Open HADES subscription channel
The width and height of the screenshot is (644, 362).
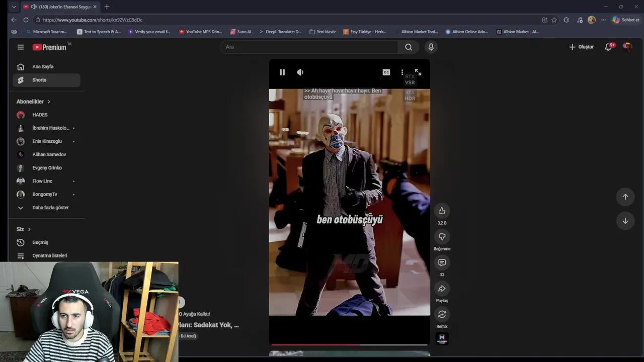pos(46,115)
